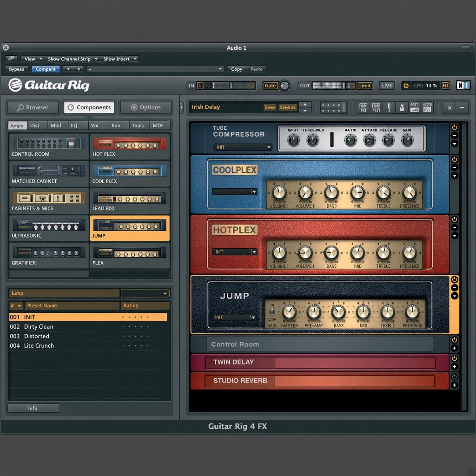Image resolution: width=476 pixels, height=476 pixels.
Task: Open Show Channel Strip dropdown
Action: [72, 59]
